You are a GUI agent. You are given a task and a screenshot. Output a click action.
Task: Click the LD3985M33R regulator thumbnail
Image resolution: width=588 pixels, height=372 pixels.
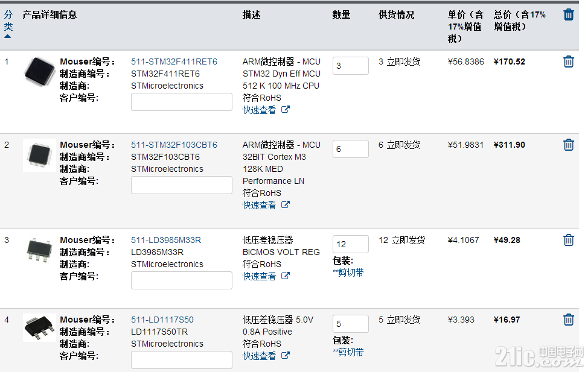coord(39,250)
